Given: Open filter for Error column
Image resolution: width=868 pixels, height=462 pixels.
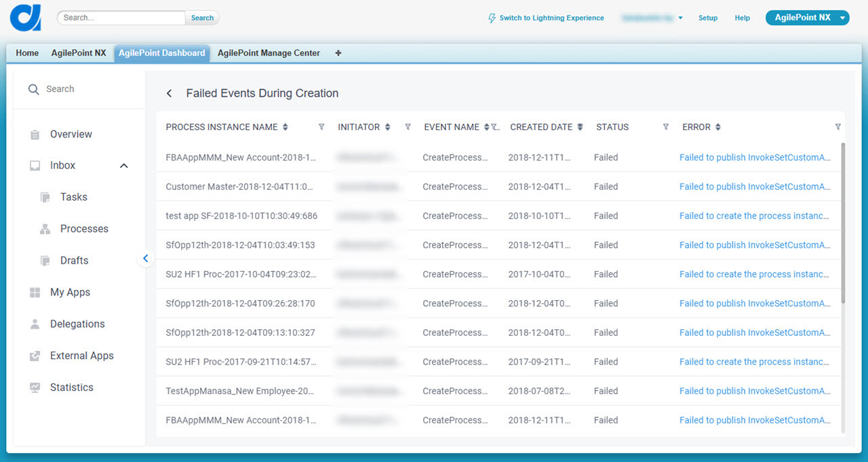Looking at the screenshot, I should (x=837, y=127).
